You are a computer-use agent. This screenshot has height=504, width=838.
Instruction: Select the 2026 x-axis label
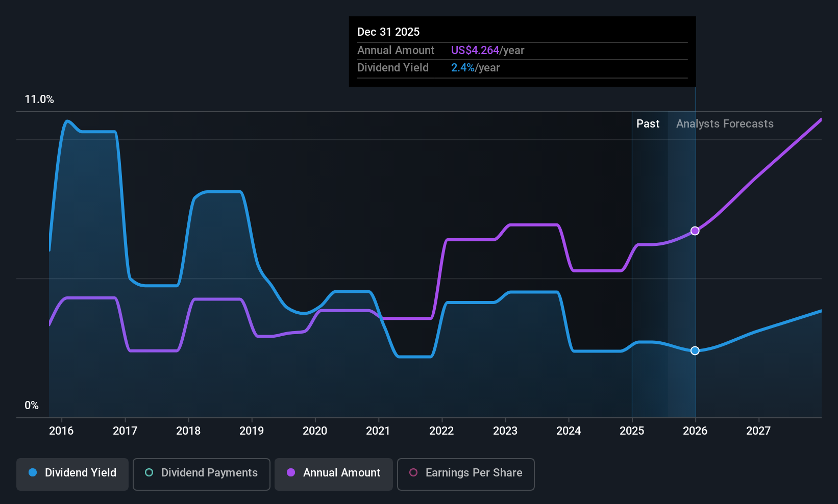pos(695,431)
